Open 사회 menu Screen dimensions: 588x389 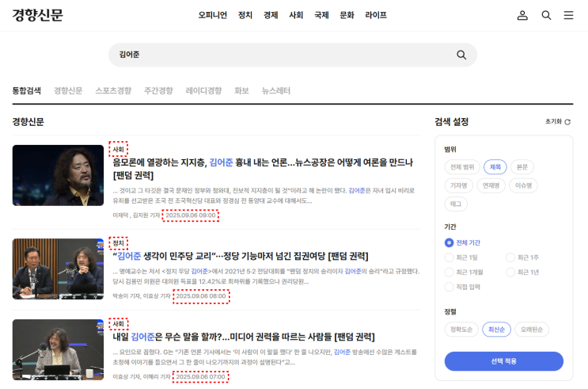tap(296, 15)
